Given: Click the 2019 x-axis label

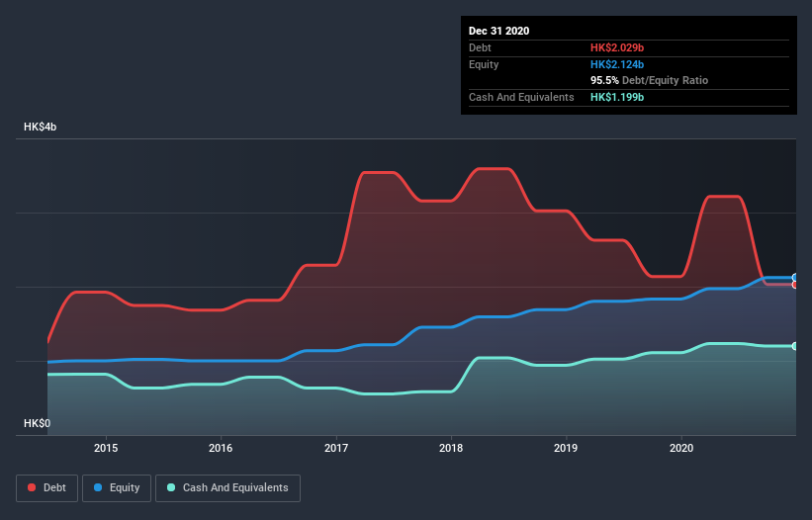Looking at the screenshot, I should coord(566,448).
